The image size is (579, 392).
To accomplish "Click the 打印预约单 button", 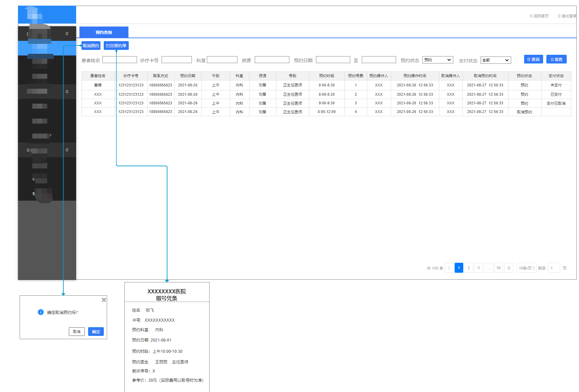I will click(x=116, y=46).
